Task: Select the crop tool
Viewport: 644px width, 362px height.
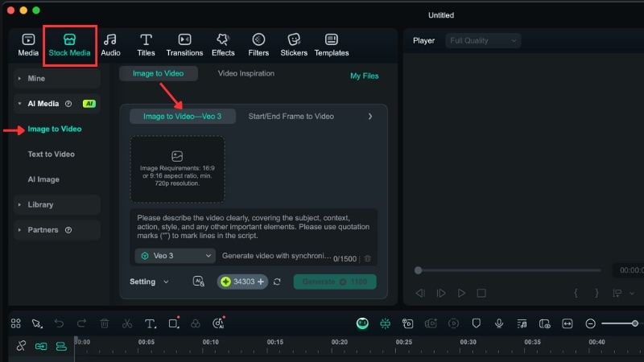Action: pyautogui.click(x=174, y=323)
